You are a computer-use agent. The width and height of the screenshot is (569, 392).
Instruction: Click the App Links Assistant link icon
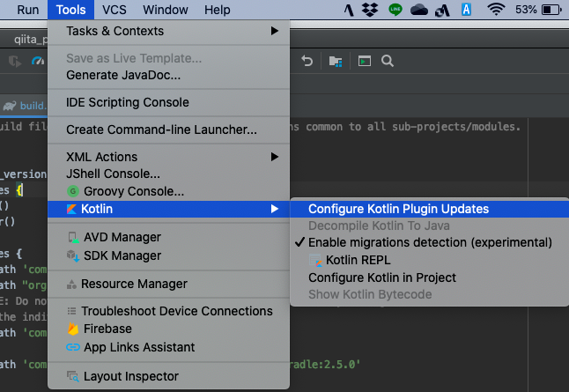tap(73, 347)
